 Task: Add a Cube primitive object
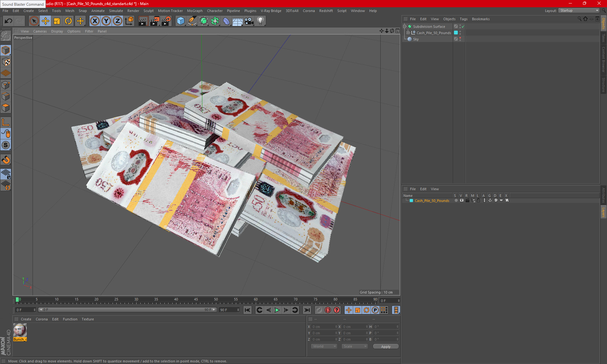click(181, 21)
